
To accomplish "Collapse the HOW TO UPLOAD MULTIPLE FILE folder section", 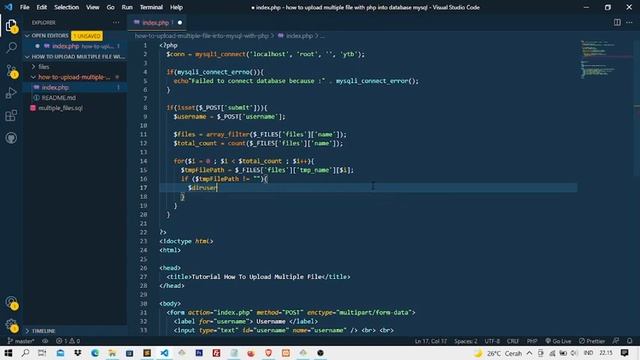I will pos(75,56).
